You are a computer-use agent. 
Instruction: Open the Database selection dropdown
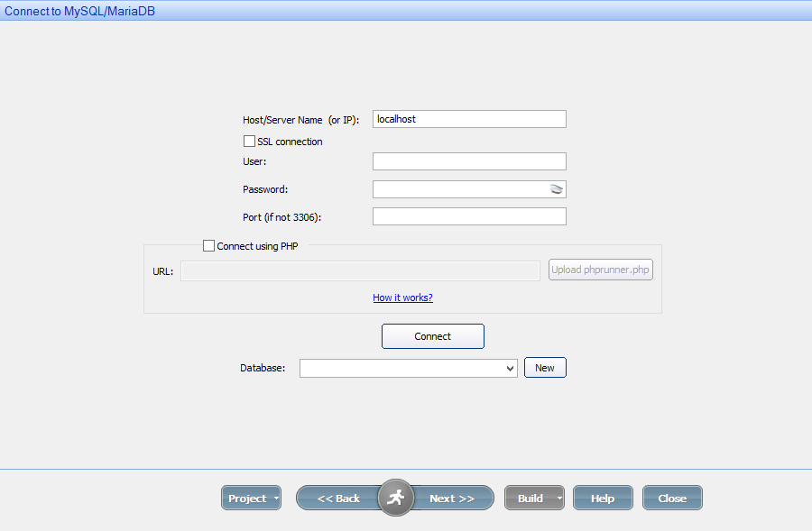click(508, 367)
